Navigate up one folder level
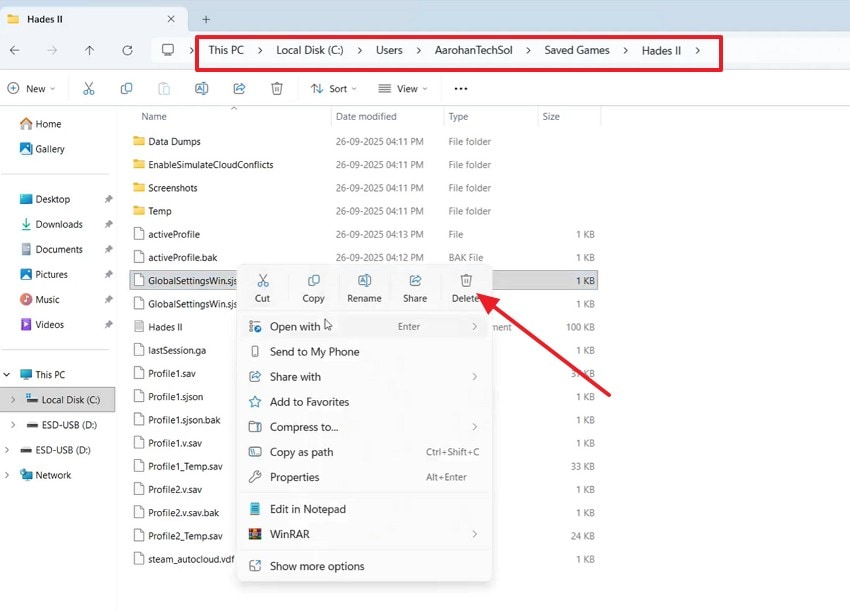Screen dimensions: 850x612 (x=89, y=50)
